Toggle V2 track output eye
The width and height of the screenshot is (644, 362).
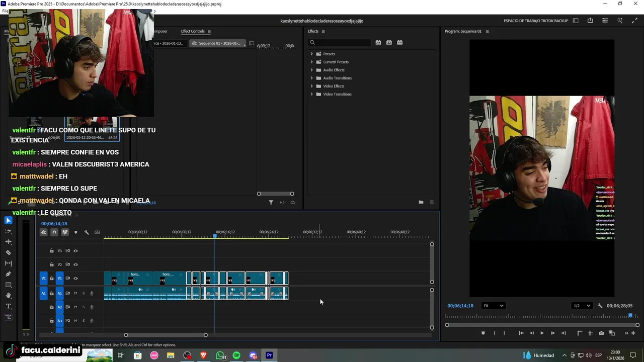pos(75,264)
